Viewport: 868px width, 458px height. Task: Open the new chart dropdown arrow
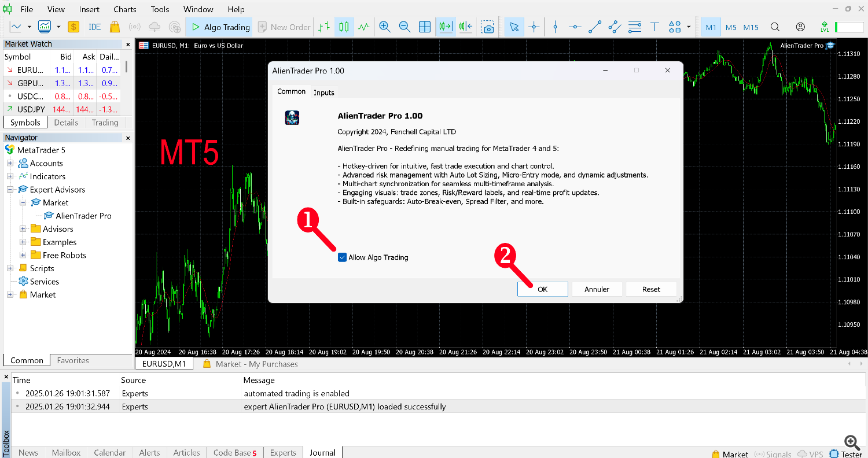click(28, 27)
